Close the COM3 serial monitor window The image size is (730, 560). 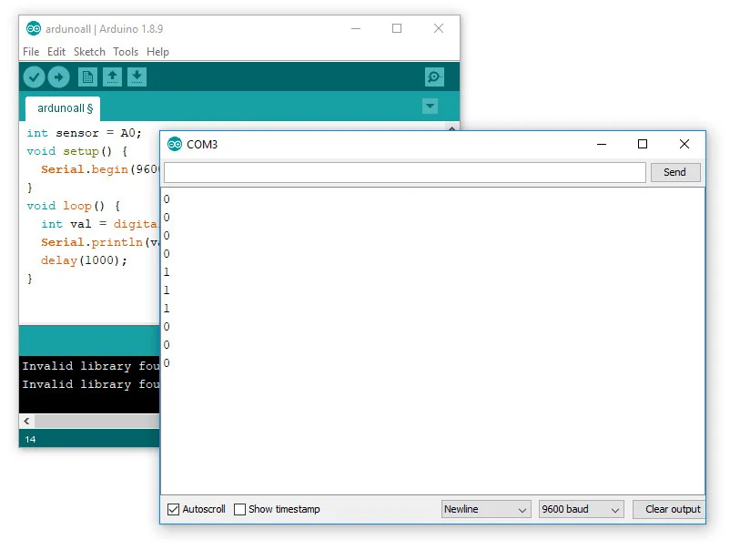coord(684,144)
